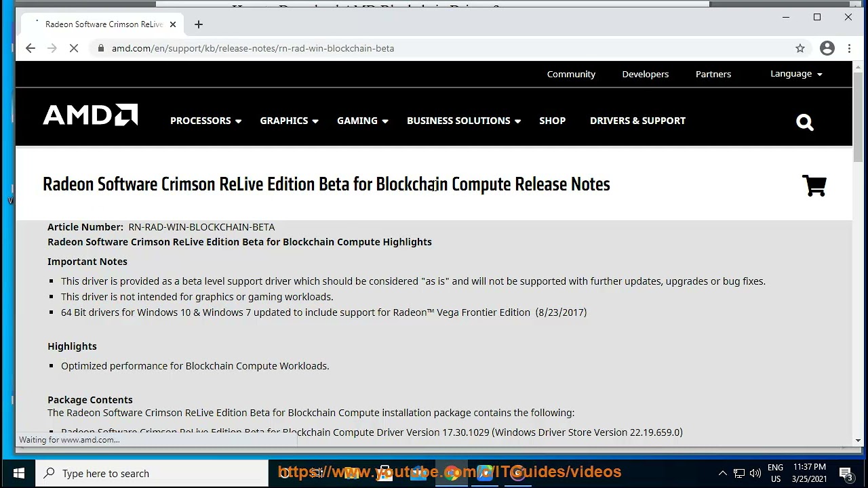Viewport: 868px width, 488px height.
Task: Open the clock showing 11:37 PM
Action: pyautogui.click(x=809, y=473)
